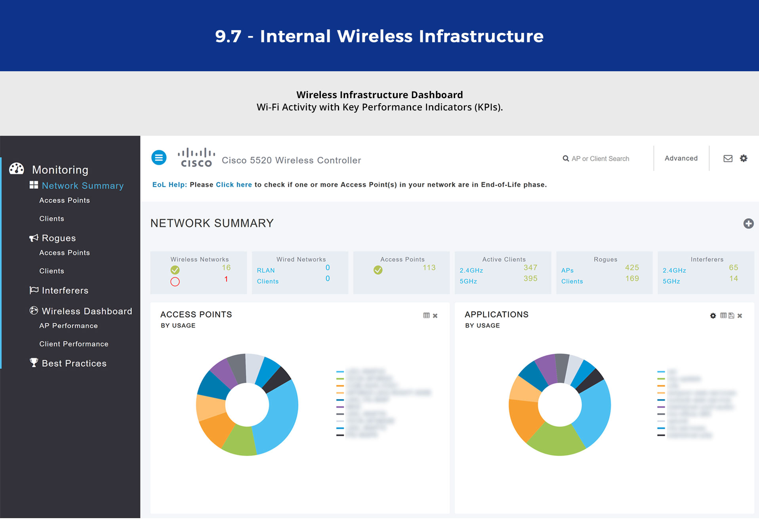Follow the 'Click here' EoL link

tap(234, 185)
